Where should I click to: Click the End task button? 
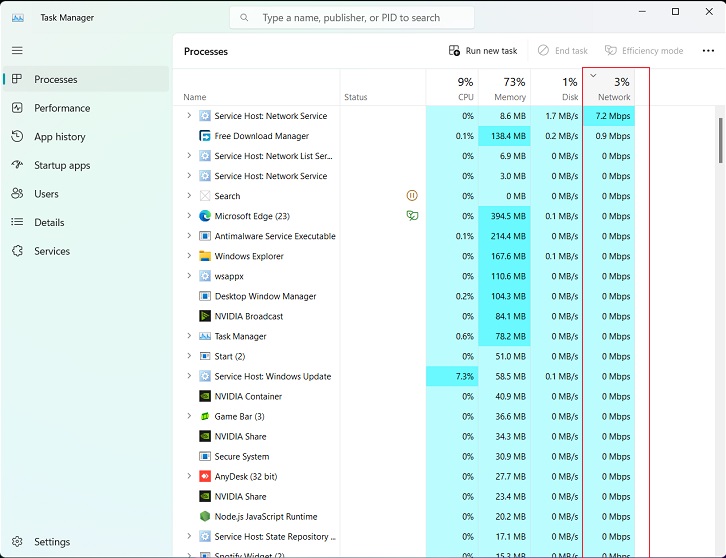tap(563, 51)
